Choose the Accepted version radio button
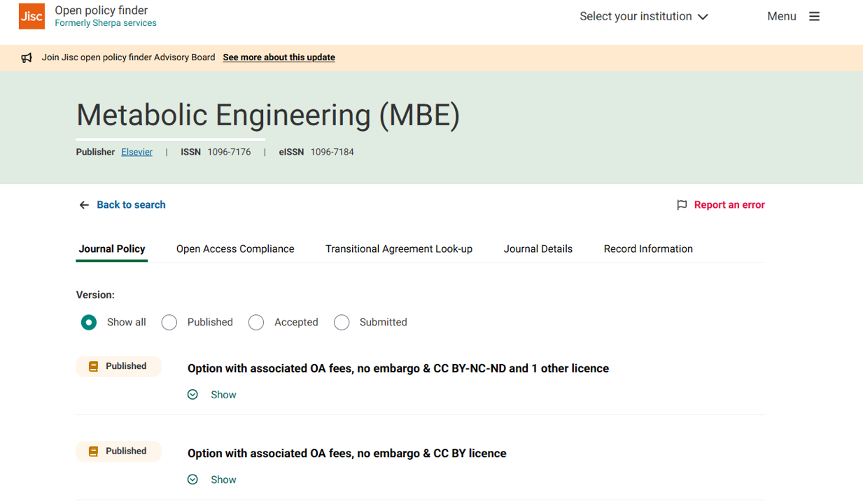This screenshot has height=504, width=863. tap(256, 322)
